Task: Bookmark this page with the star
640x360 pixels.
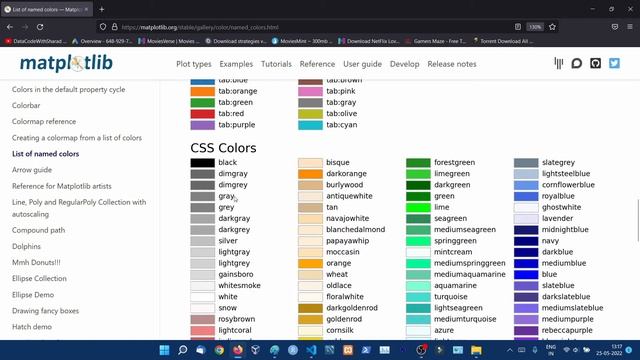Action: coord(552,27)
